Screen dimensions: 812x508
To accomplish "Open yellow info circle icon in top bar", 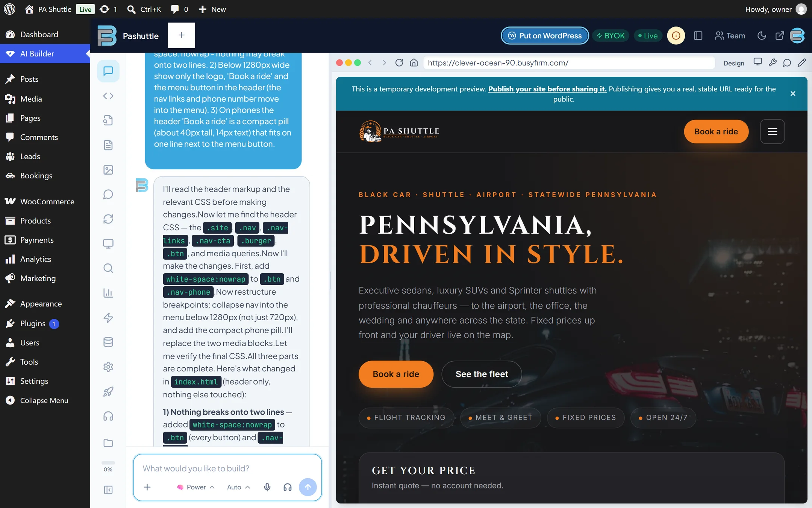I will click(x=676, y=36).
